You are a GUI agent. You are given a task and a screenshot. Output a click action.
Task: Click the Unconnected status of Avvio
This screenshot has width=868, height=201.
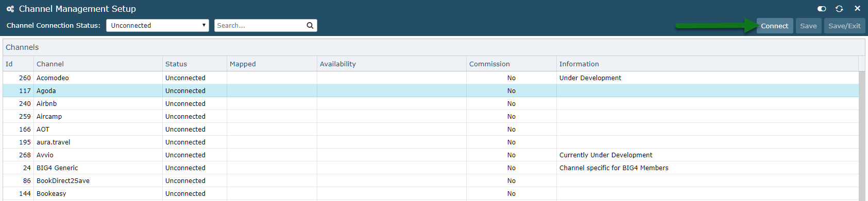point(185,155)
